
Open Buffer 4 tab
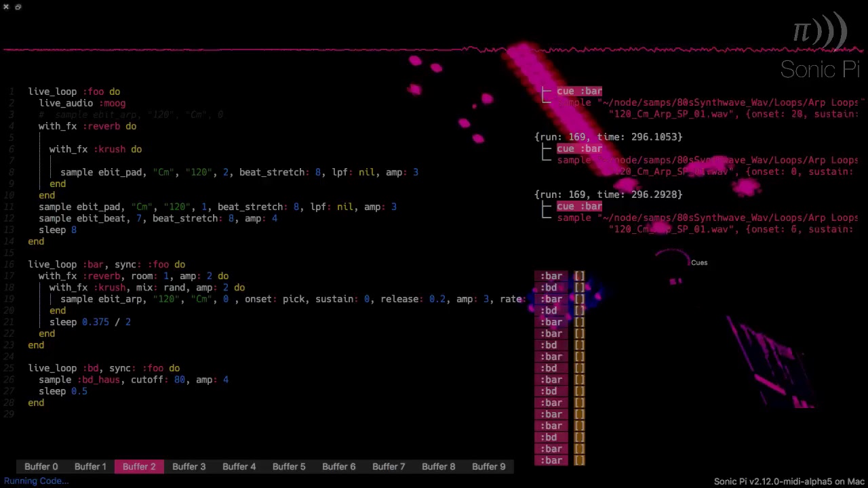coord(239,466)
